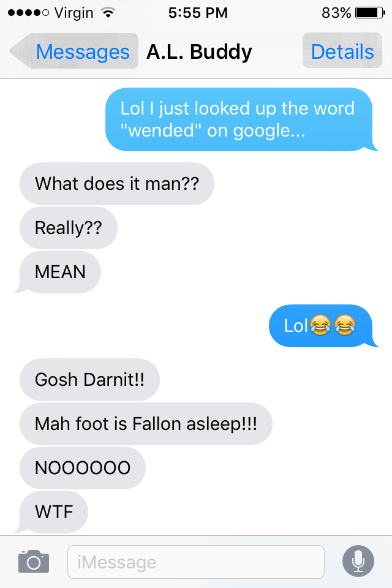Tap the A.L. Buddy contact title
Image resolution: width=392 pixels, height=588 pixels.
click(x=199, y=51)
